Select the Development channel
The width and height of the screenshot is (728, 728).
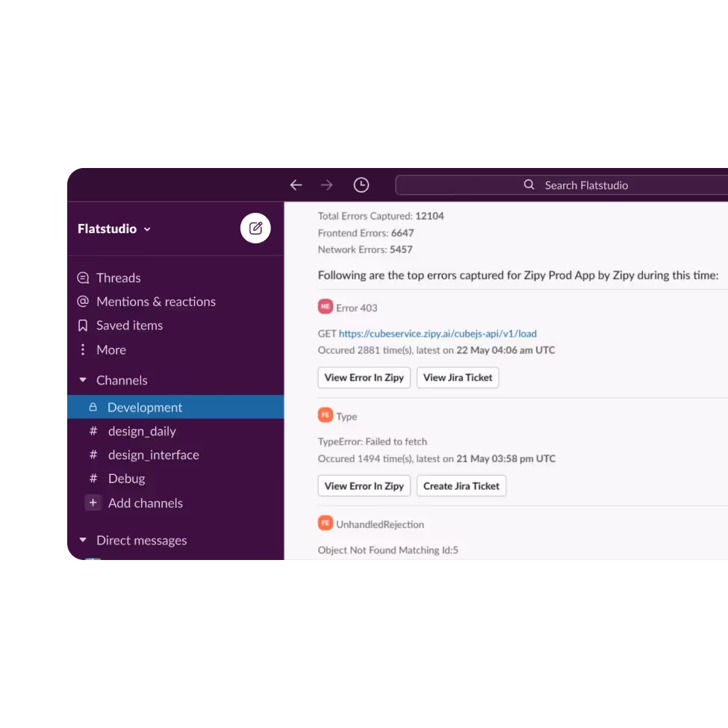coord(175,407)
